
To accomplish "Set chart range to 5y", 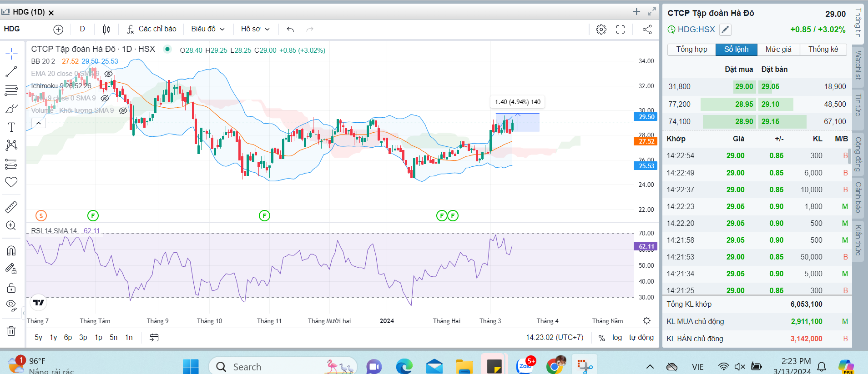I will pos(38,338).
